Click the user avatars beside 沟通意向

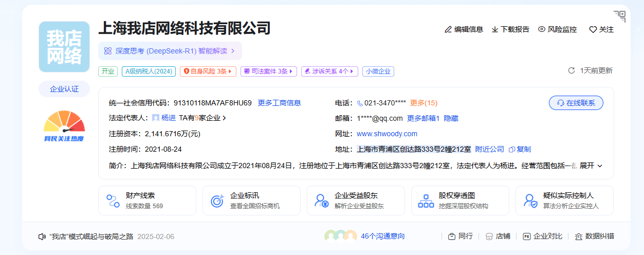[340, 236]
